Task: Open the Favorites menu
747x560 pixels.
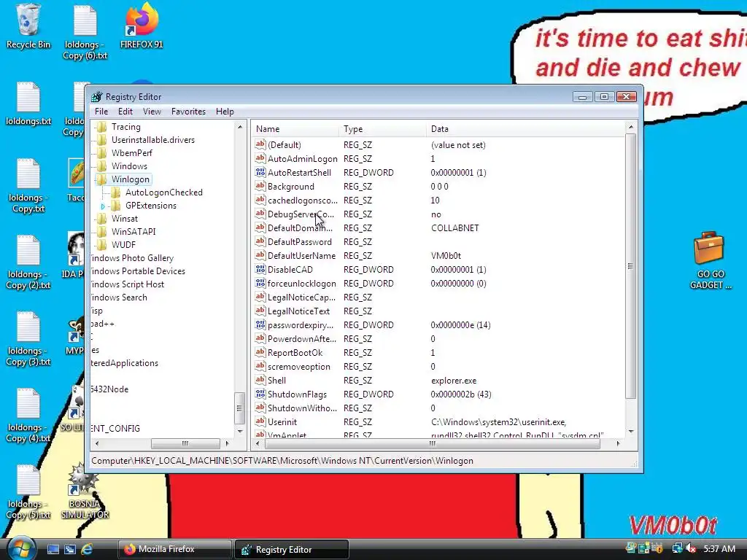Action: coord(189,112)
